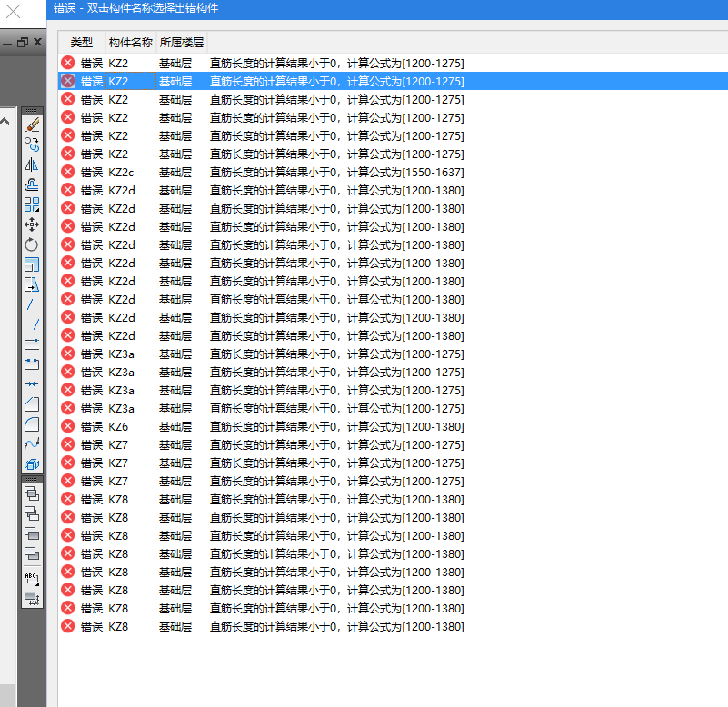The image size is (728, 707).
Task: Activate the Fillet tool
Action: [x=32, y=424]
